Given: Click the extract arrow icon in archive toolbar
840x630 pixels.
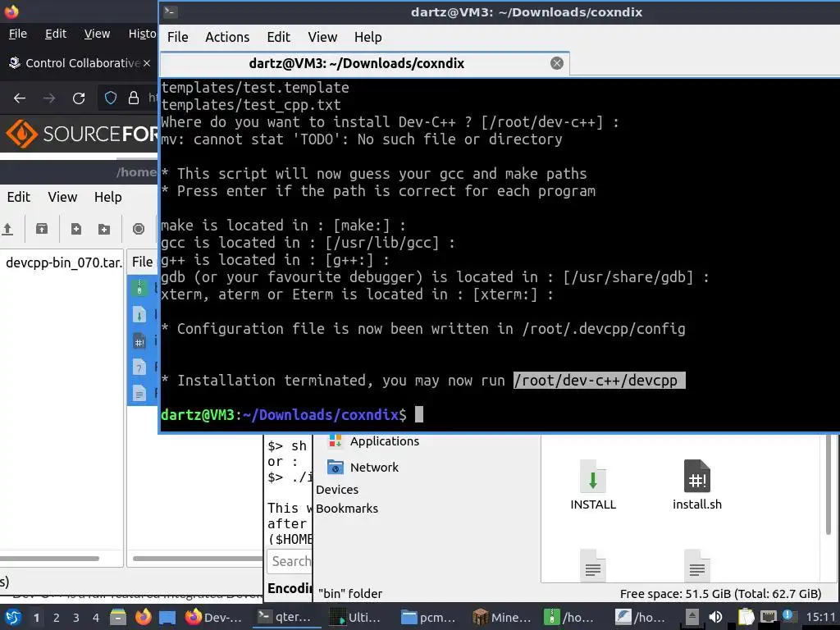Looking at the screenshot, I should click(x=7, y=230).
